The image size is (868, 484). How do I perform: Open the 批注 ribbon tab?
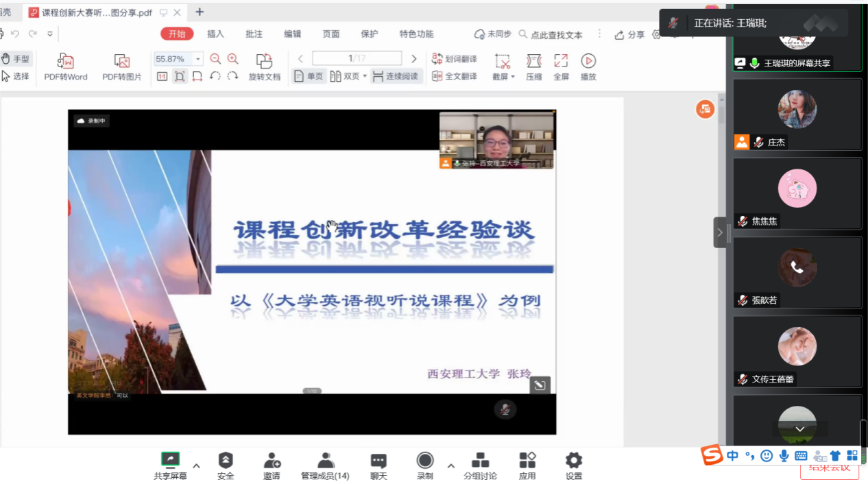(254, 34)
